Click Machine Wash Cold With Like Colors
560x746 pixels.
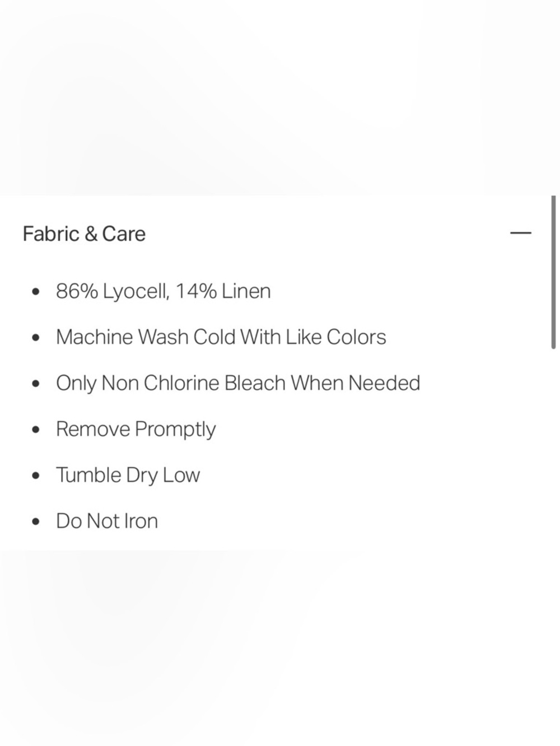pyautogui.click(x=221, y=337)
